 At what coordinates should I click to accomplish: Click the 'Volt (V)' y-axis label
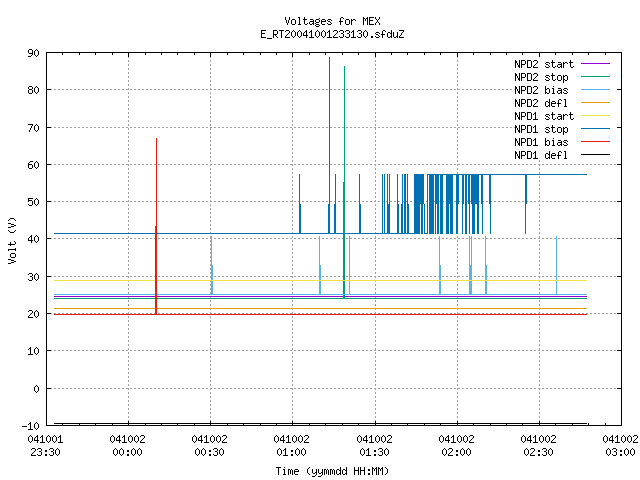[12, 240]
